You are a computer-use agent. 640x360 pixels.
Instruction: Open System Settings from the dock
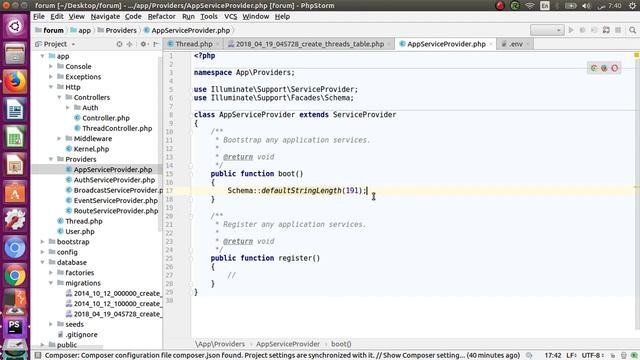click(15, 220)
